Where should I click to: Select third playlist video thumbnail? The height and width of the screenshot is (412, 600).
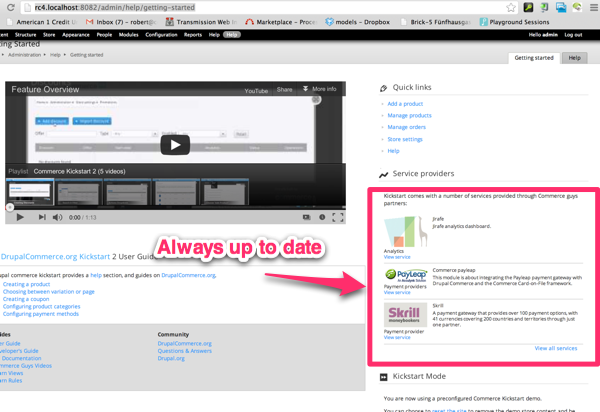(127, 192)
